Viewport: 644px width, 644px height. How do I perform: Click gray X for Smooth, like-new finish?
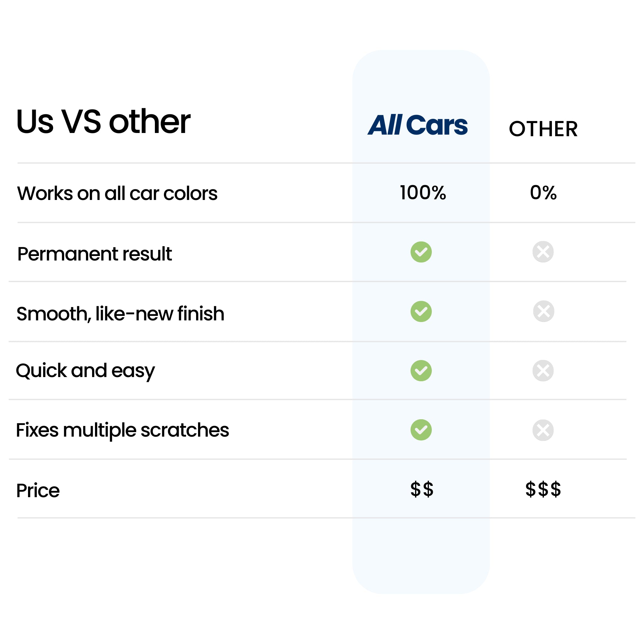[x=543, y=311]
